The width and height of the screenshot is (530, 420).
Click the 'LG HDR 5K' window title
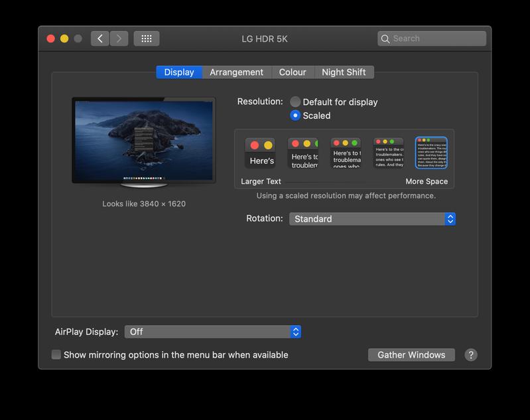pyautogui.click(x=265, y=39)
